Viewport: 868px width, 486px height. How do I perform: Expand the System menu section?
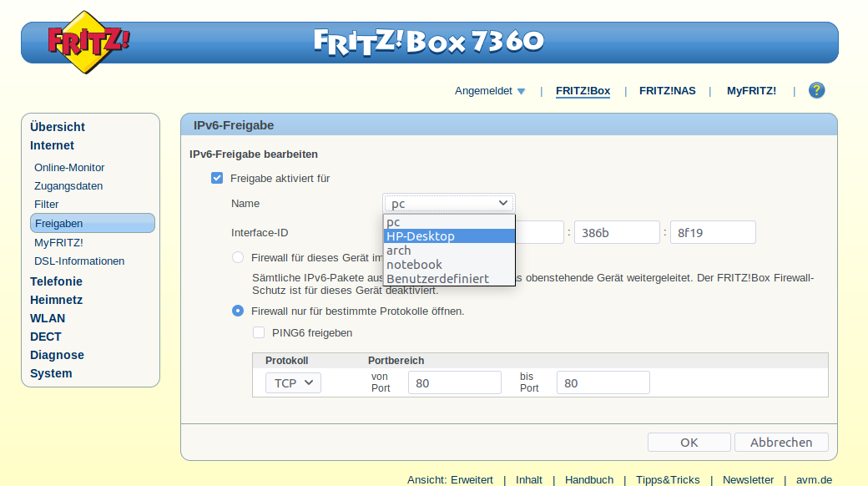tap(51, 373)
